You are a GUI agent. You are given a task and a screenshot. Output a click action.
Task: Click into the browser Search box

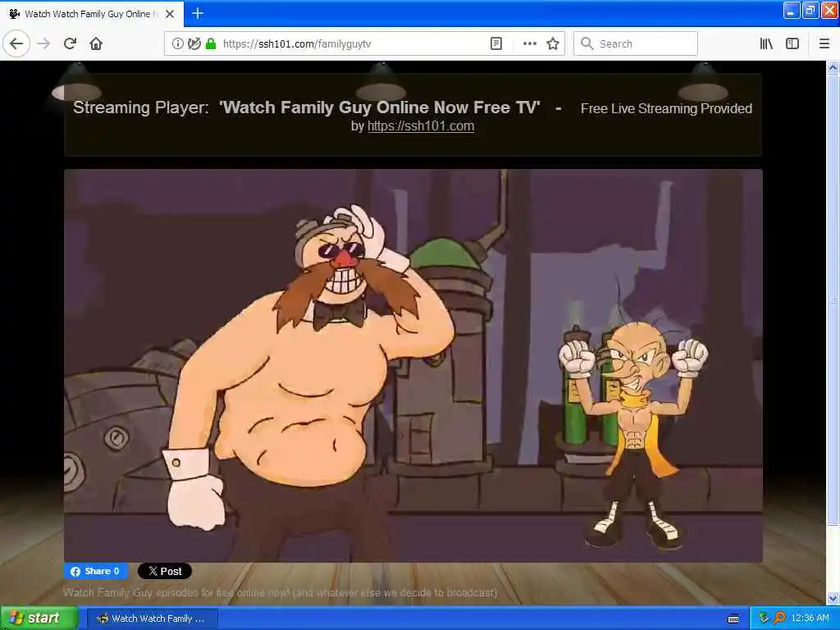pyautogui.click(x=636, y=43)
